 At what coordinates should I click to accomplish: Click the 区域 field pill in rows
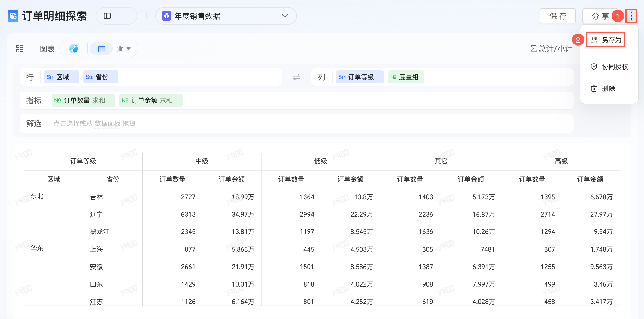(61, 77)
